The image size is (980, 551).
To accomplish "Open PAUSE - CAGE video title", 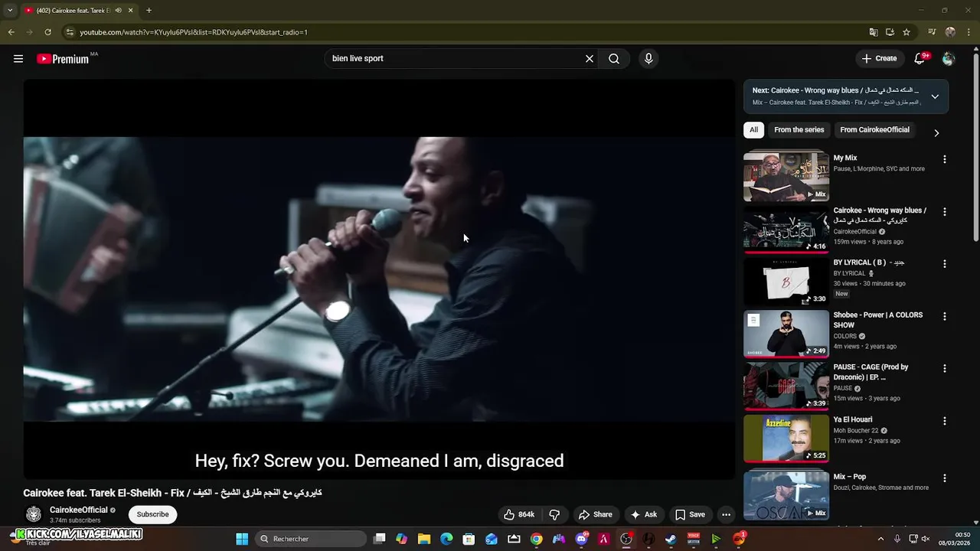I will (x=871, y=372).
